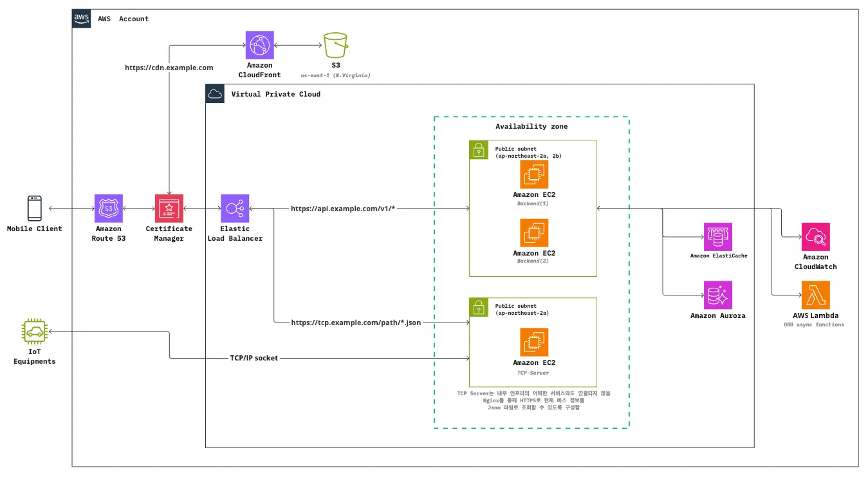This screenshot has height=477, width=868.
Task: Click the Mobile Client label
Action: coord(35,229)
